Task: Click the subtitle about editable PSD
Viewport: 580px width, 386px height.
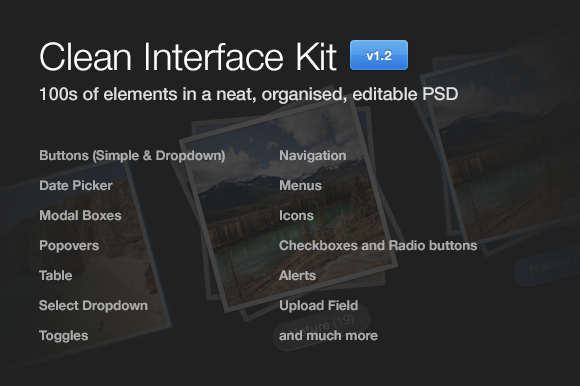Action: coord(249,94)
